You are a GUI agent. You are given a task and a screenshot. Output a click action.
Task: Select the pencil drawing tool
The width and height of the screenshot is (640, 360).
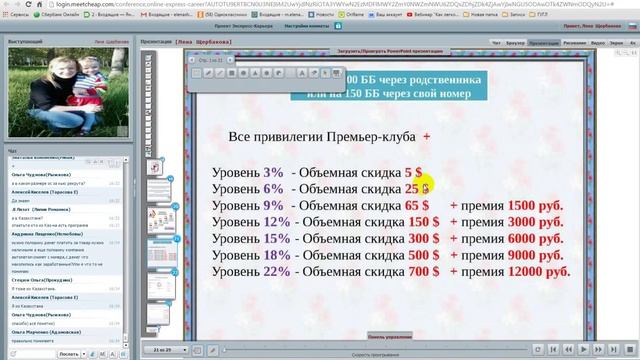pos(208,73)
